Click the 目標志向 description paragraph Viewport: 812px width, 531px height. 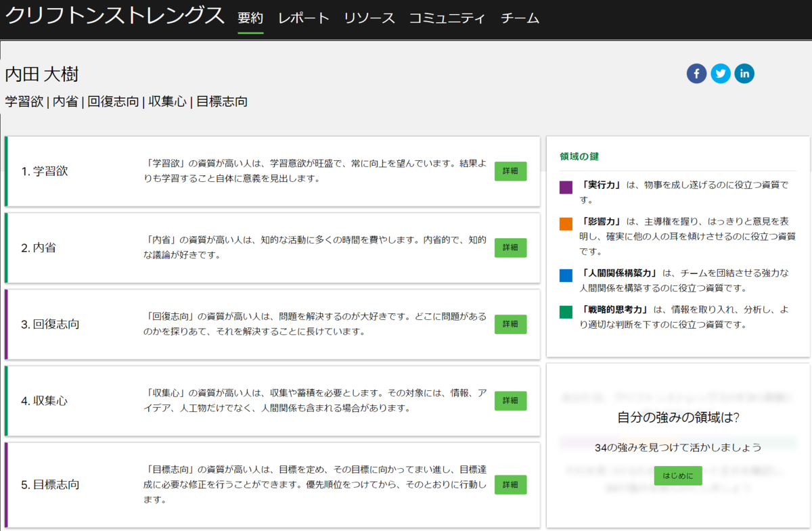pyautogui.click(x=315, y=484)
